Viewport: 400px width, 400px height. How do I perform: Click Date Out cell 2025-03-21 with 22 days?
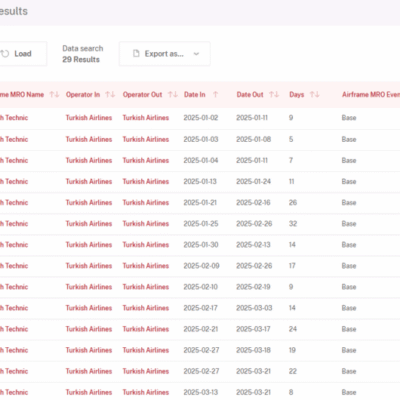[x=253, y=371]
